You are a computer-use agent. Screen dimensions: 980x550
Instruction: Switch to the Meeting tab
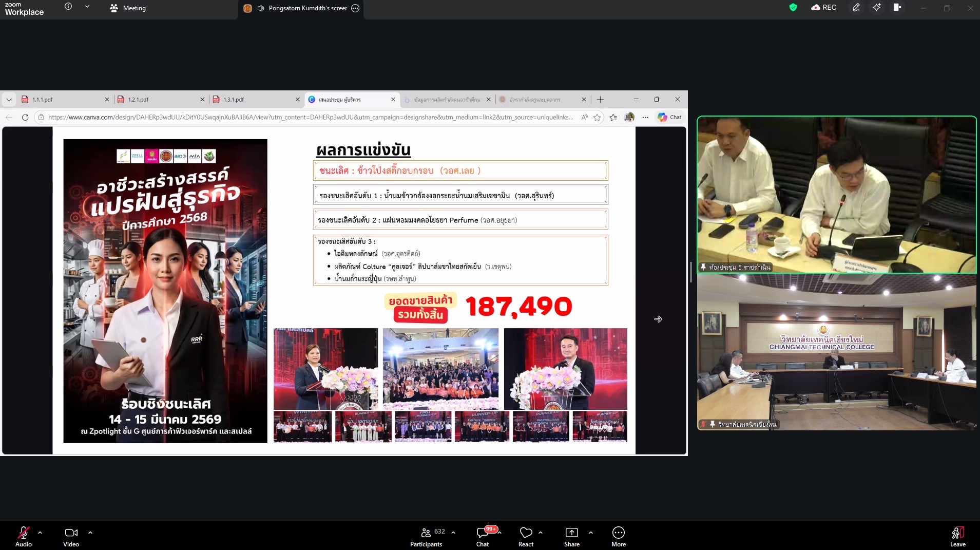[128, 8]
